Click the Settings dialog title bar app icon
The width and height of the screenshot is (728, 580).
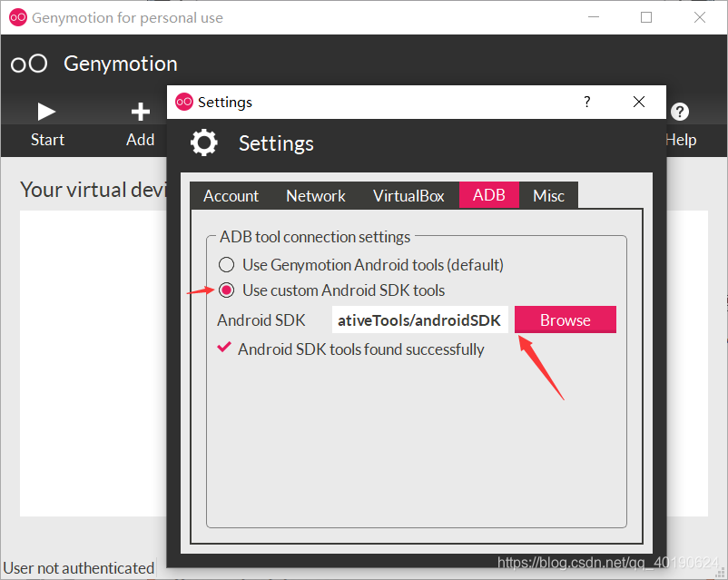(x=184, y=102)
